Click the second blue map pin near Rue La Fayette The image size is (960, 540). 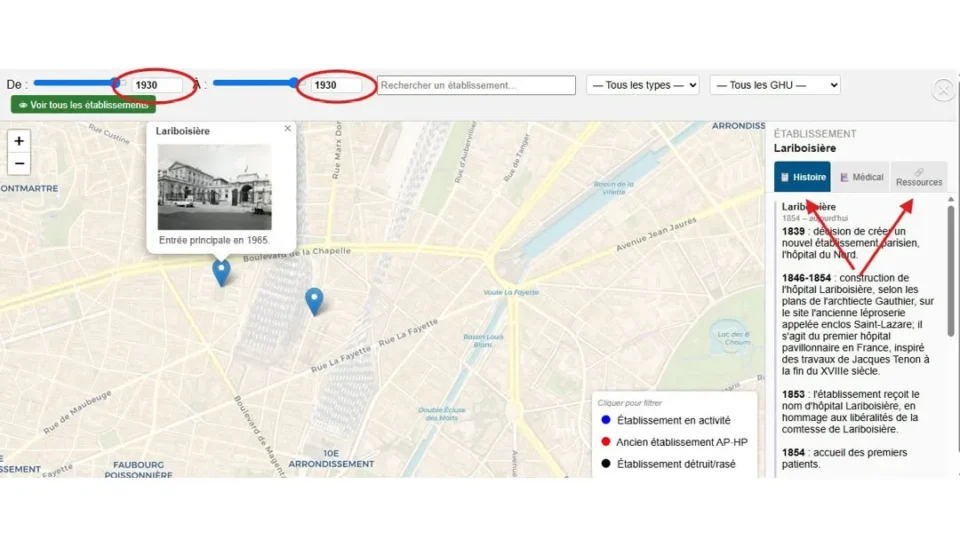[x=314, y=301]
